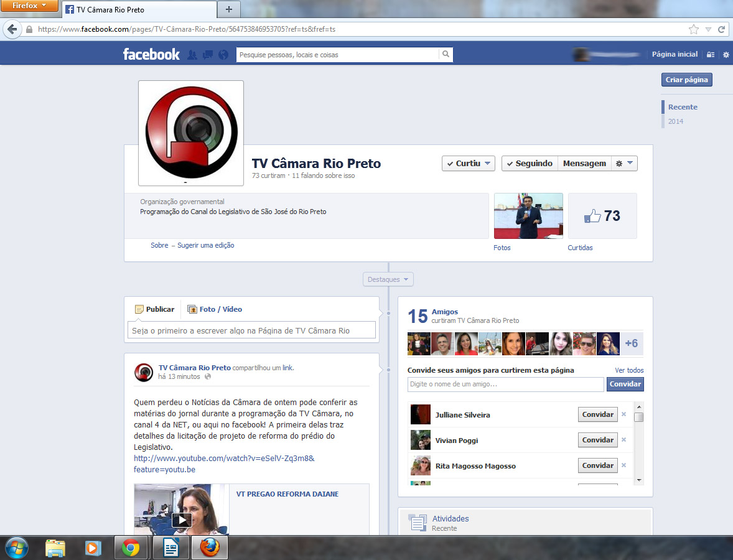Viewport: 733px width, 560px height.
Task: Click the +6 more friends tile
Action: (x=632, y=343)
